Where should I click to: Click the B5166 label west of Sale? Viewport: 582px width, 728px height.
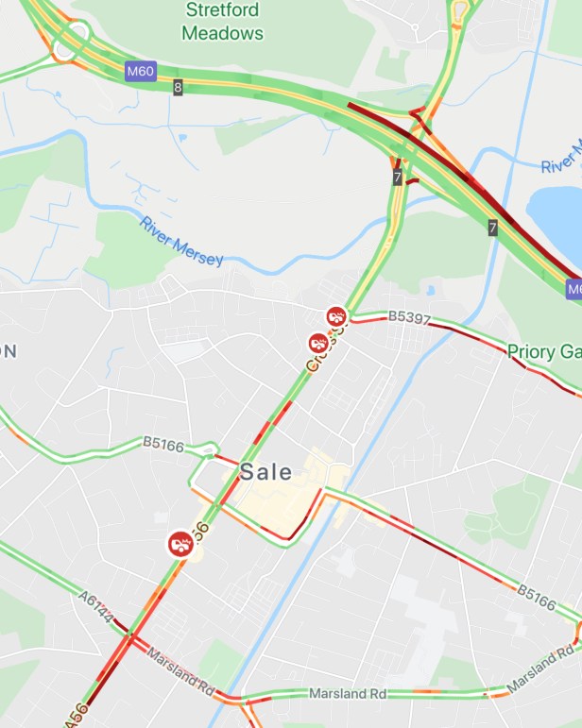point(163,444)
